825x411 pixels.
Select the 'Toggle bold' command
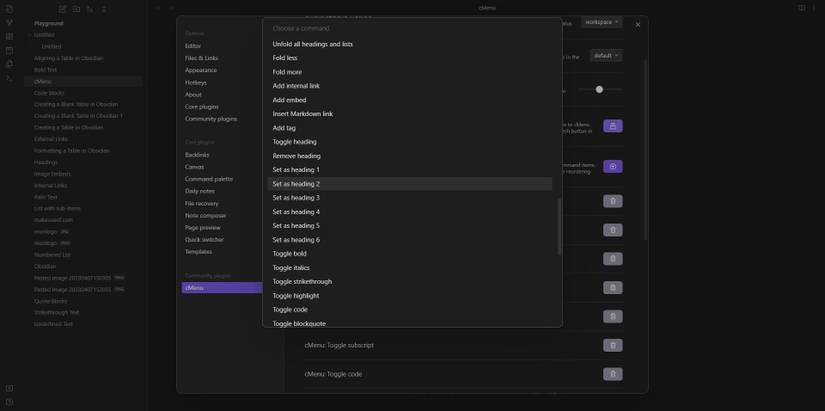coord(410,254)
